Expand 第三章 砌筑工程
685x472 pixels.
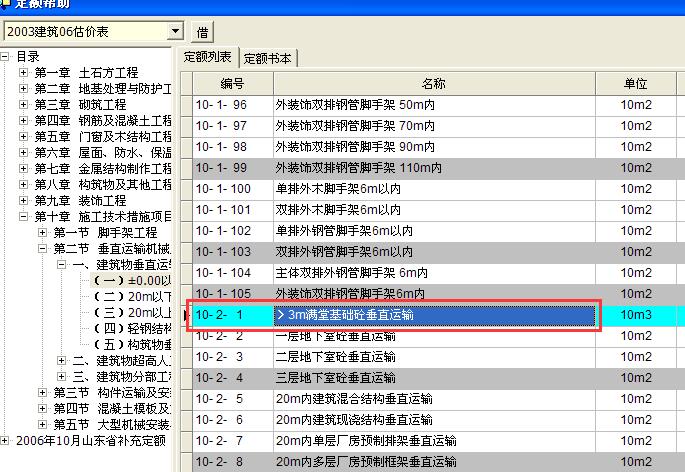[24, 104]
